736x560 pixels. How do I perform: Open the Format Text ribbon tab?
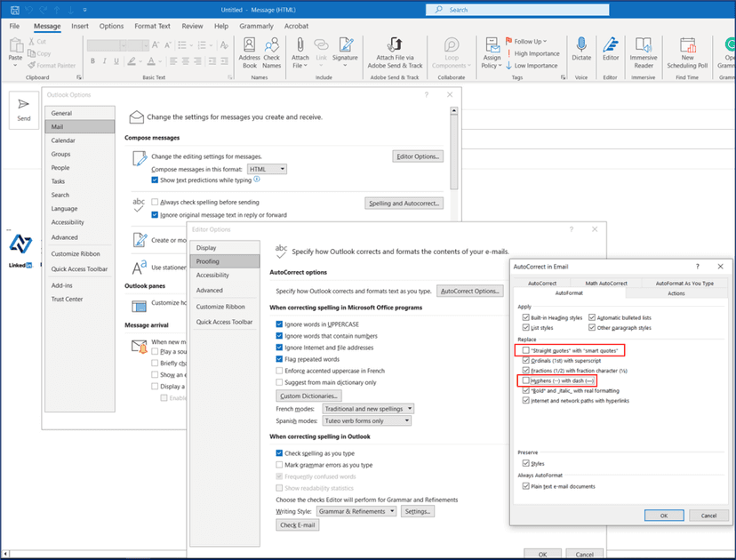[x=152, y=27]
